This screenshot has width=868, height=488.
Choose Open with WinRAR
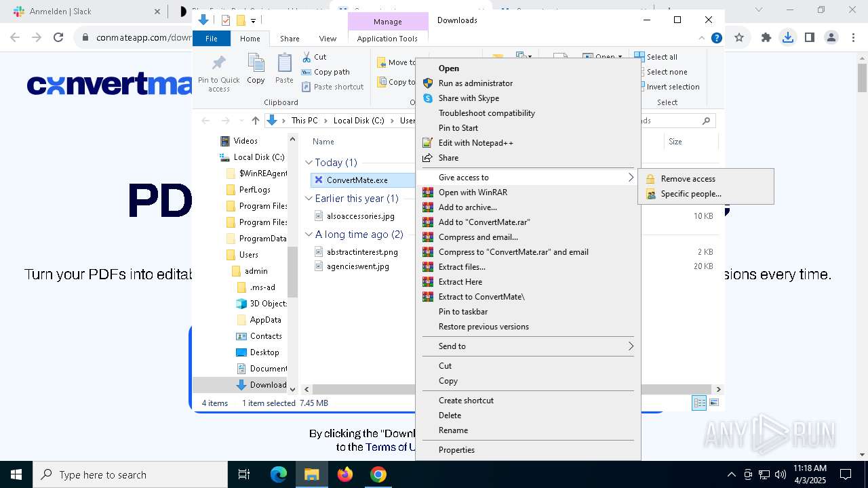[528, 192]
